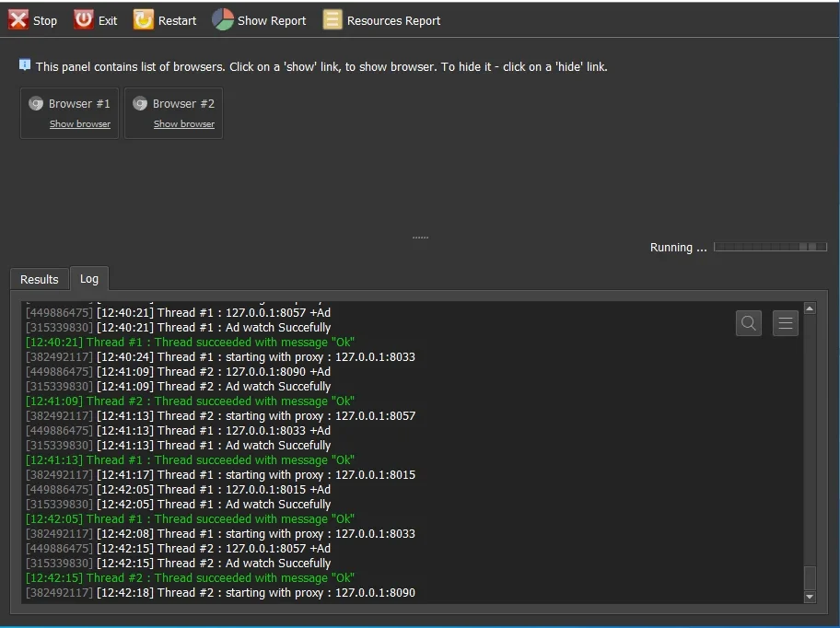This screenshot has height=628, width=840.
Task: Click the blue info icon beside panel hint
Action: click(25, 64)
